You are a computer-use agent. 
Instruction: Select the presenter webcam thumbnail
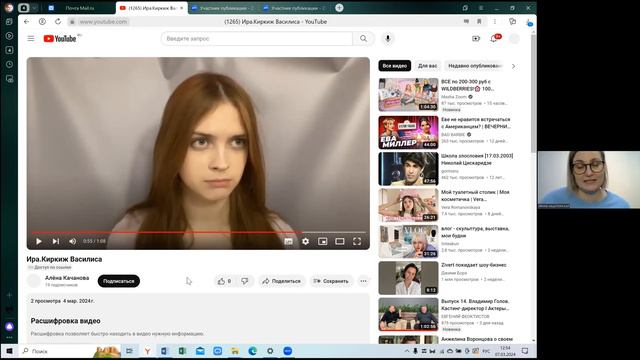(589, 180)
